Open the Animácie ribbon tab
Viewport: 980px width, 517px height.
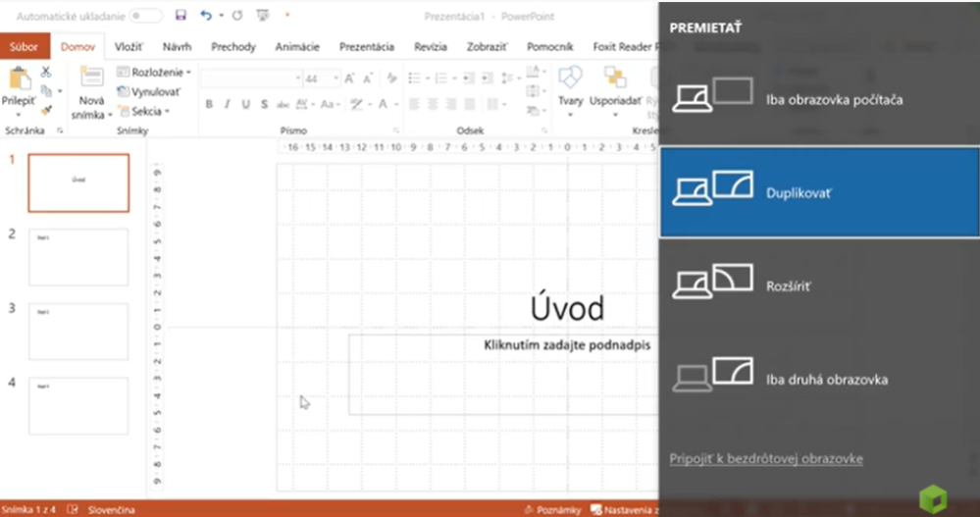295,46
